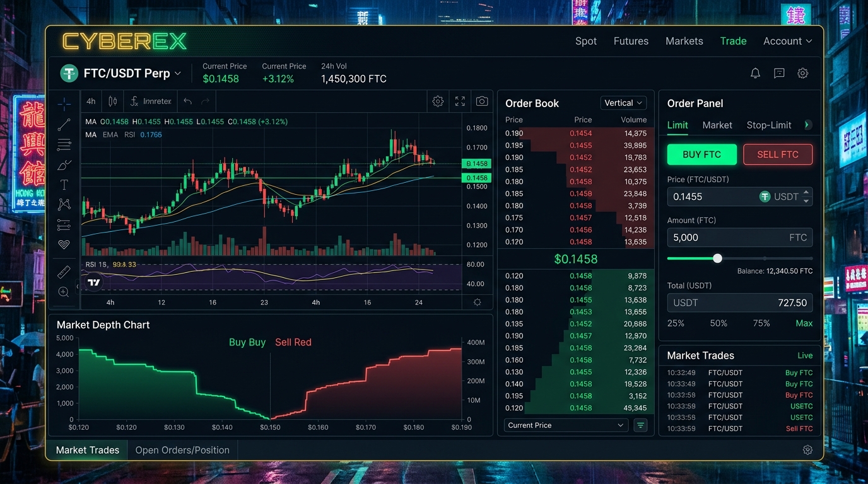
Task: Go to the Spot section
Action: (x=586, y=41)
